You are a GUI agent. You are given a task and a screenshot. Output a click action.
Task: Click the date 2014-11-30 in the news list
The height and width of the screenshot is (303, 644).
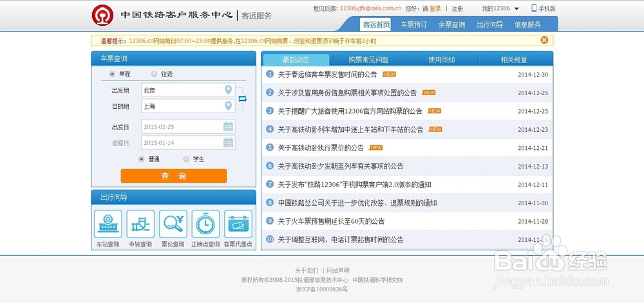click(x=533, y=203)
